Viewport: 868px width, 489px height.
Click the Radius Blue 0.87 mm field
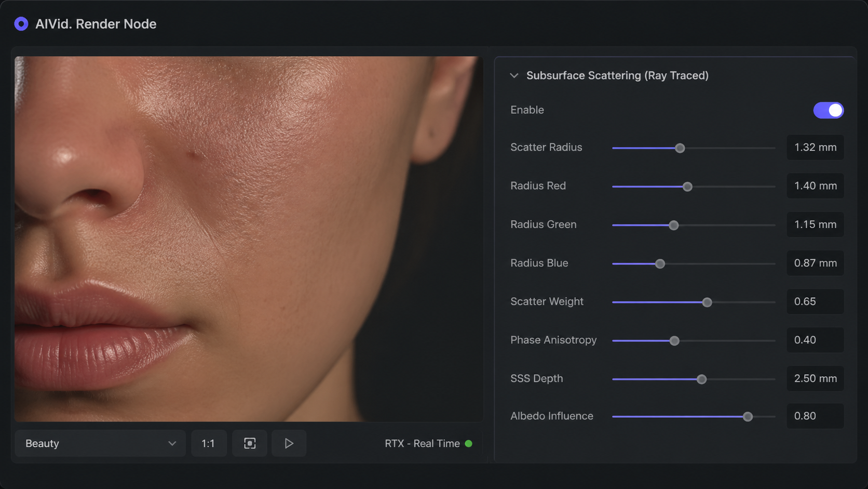815,263
